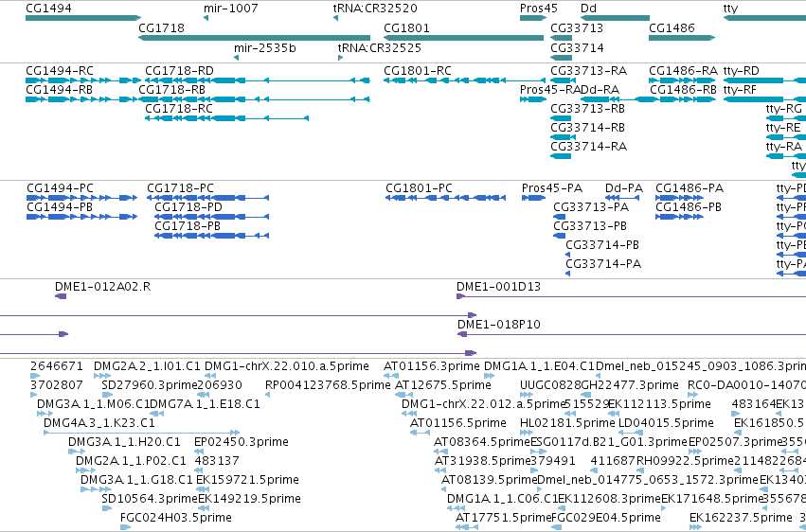Click protein Dd-PA label

coord(624,188)
